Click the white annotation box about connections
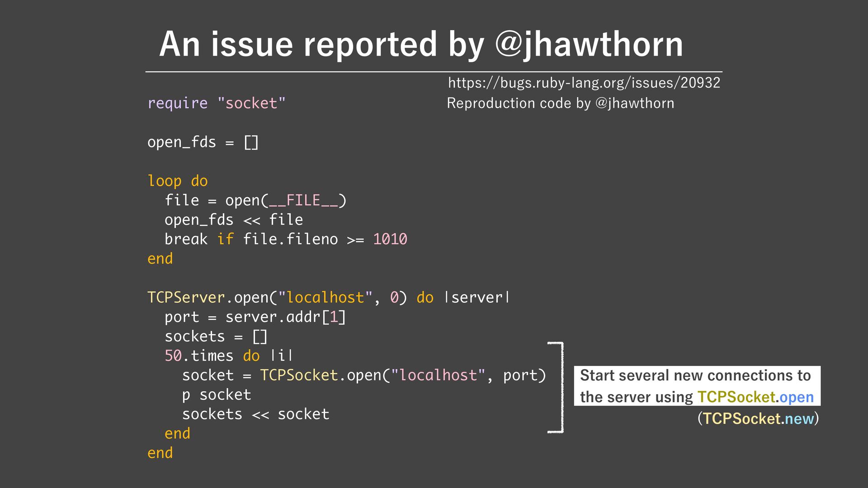This screenshot has height=488, width=868. click(x=697, y=386)
